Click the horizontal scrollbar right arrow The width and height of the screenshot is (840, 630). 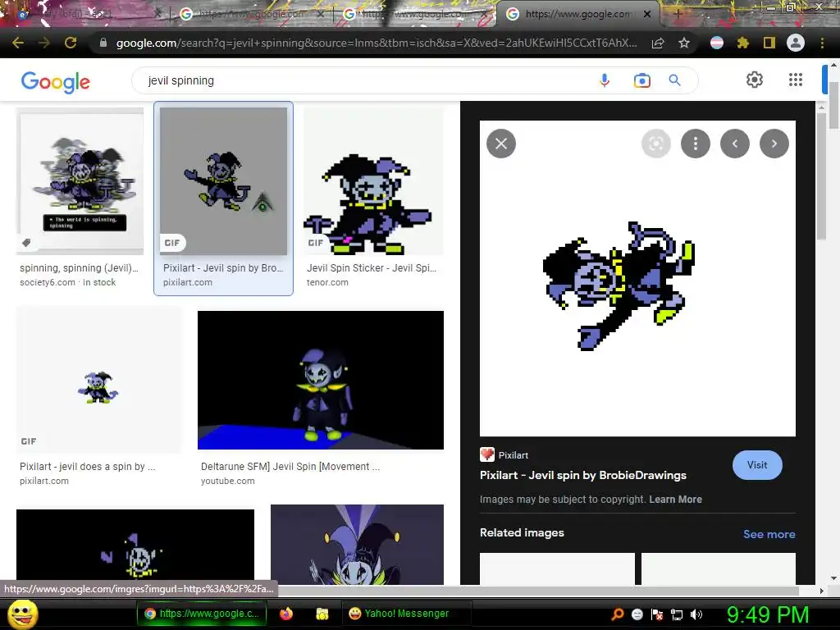tap(821, 591)
